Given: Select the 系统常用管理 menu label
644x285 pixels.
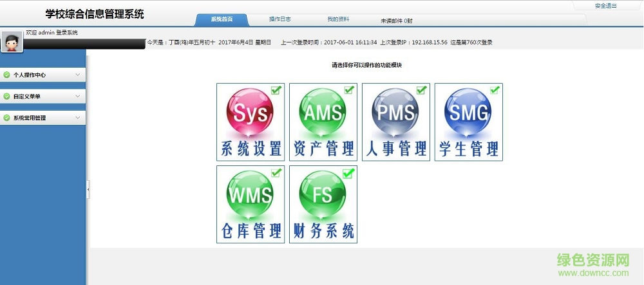Looking at the screenshot, I should [30, 118].
